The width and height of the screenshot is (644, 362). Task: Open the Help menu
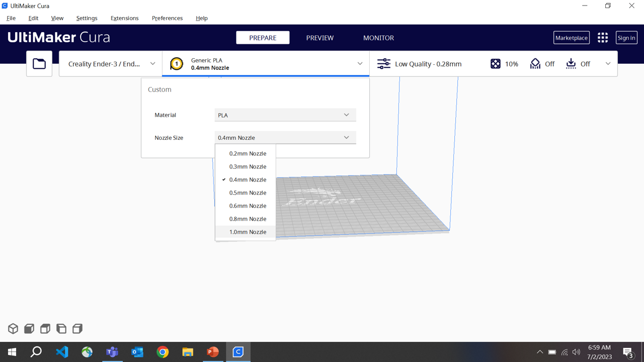coord(202,18)
